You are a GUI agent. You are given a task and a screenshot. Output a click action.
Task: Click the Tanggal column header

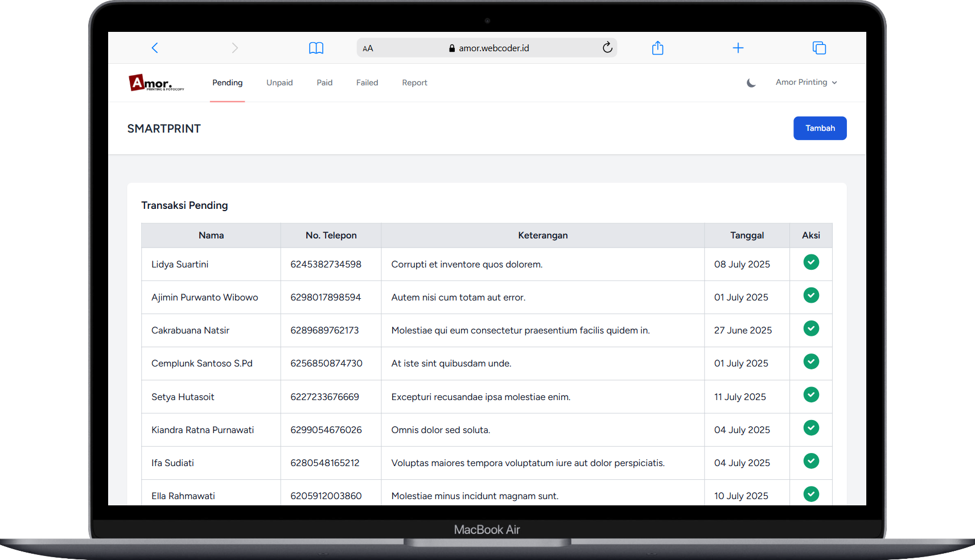coord(747,235)
